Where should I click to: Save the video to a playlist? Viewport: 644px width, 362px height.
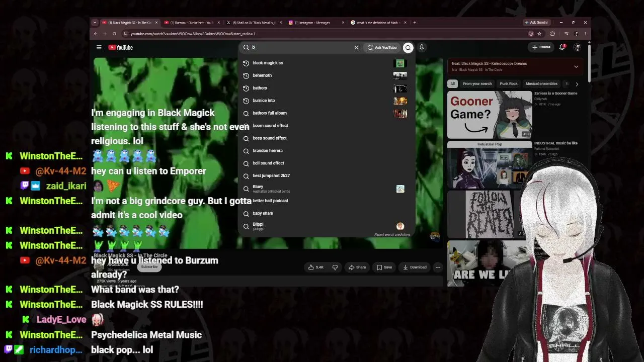click(x=384, y=267)
